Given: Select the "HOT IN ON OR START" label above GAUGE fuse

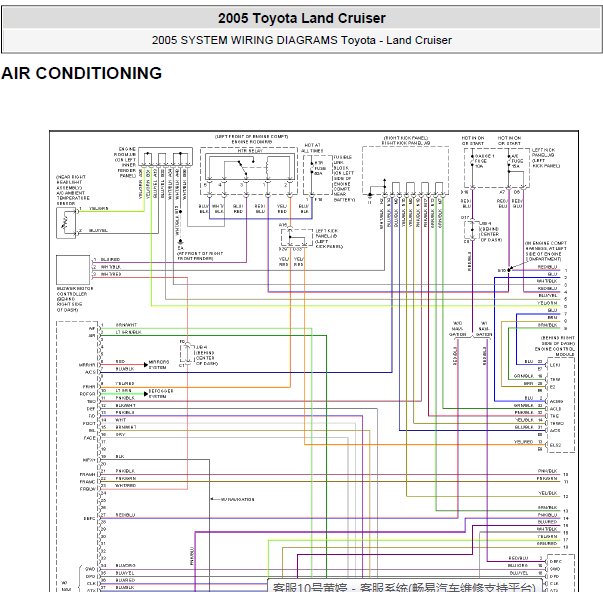Looking at the screenshot, I should [x=473, y=140].
